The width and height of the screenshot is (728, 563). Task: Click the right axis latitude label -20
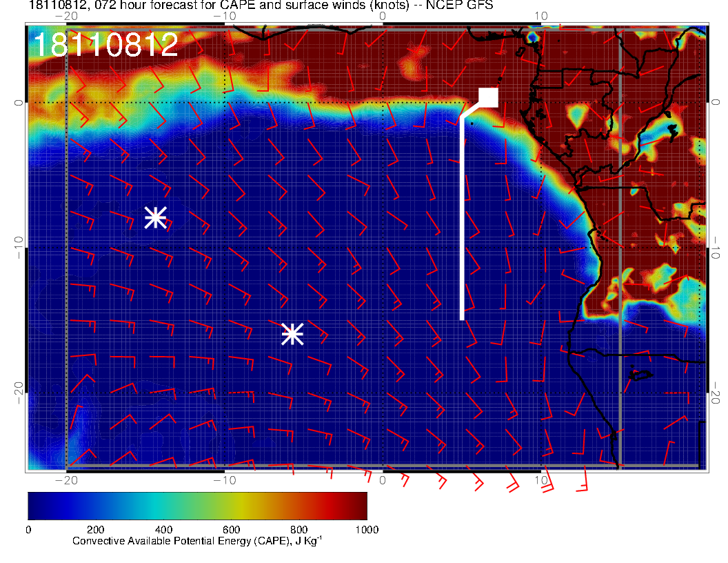(715, 393)
